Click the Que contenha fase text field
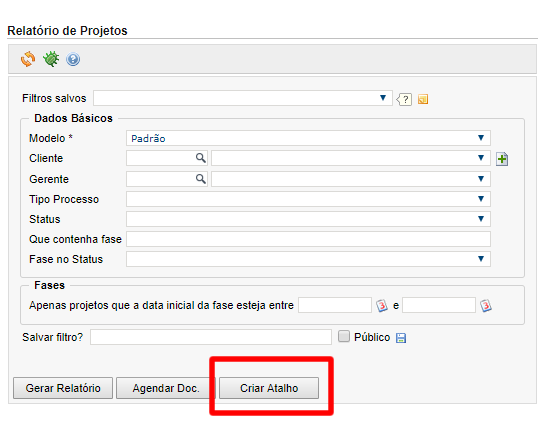Screen dimensions: 547x425 [x=308, y=239]
